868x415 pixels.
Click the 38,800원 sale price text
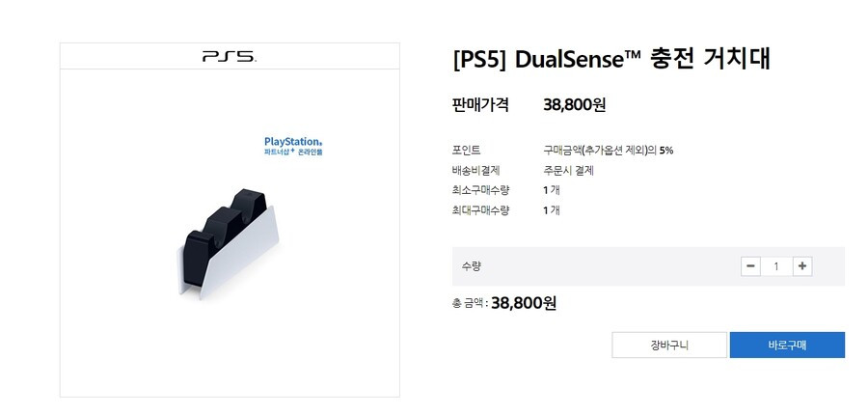(x=575, y=105)
